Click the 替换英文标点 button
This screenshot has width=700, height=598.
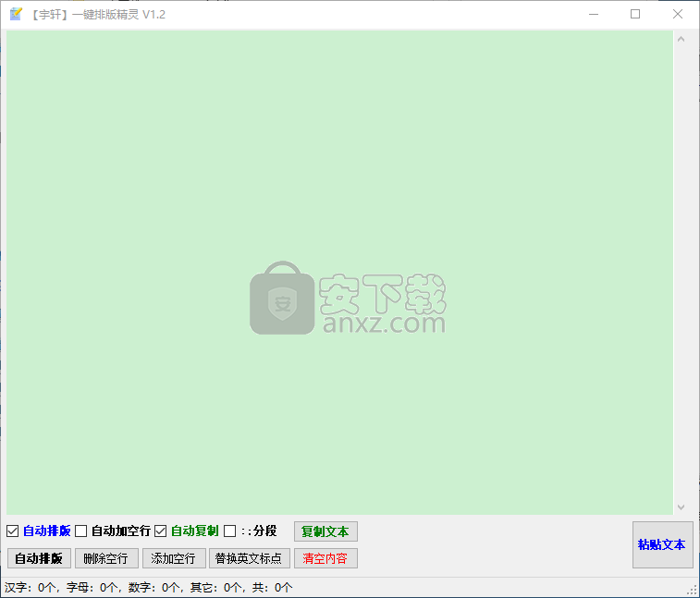[250, 558]
